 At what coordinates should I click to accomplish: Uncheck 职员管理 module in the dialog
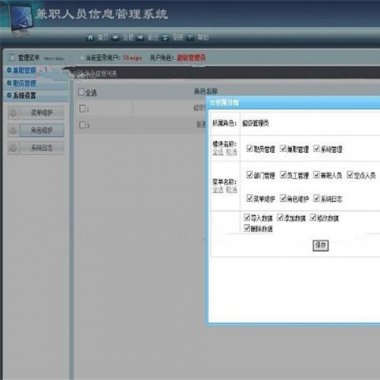249,148
